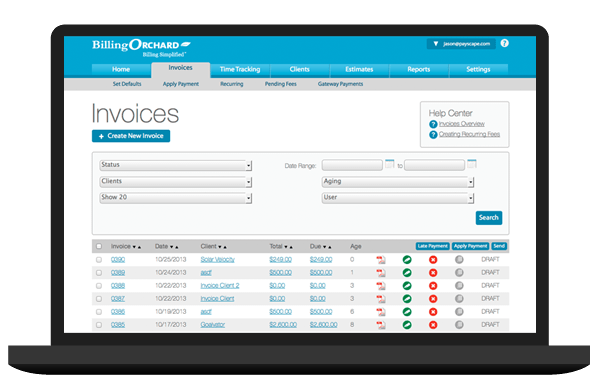Open PDF icon for invoice 0388

(380, 286)
